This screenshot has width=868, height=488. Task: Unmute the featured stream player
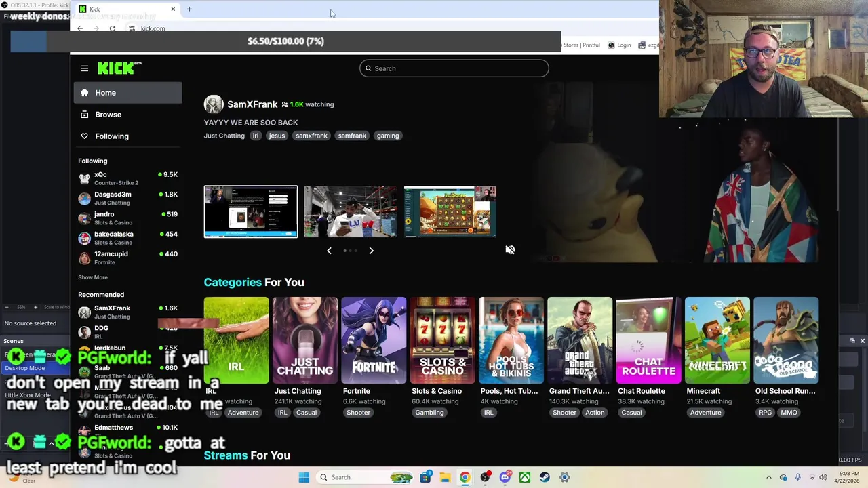[x=510, y=249]
